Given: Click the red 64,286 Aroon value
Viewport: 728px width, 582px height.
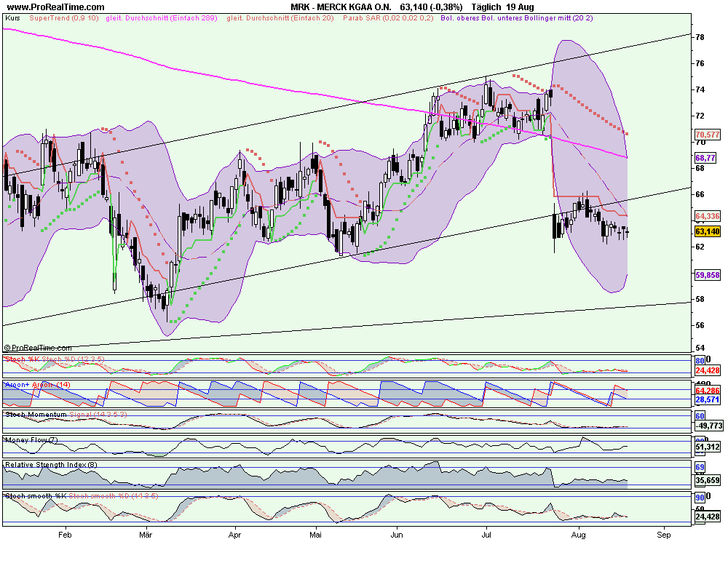Looking at the screenshot, I should point(708,391).
